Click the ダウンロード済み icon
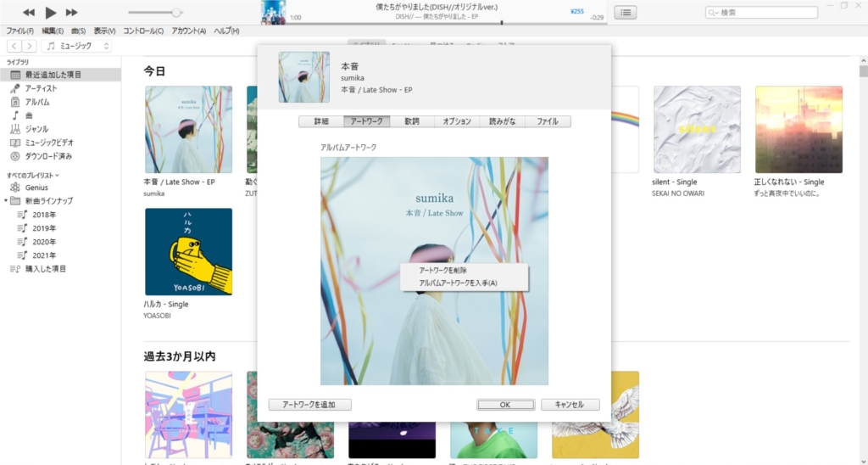The image size is (868, 465). pyautogui.click(x=15, y=156)
